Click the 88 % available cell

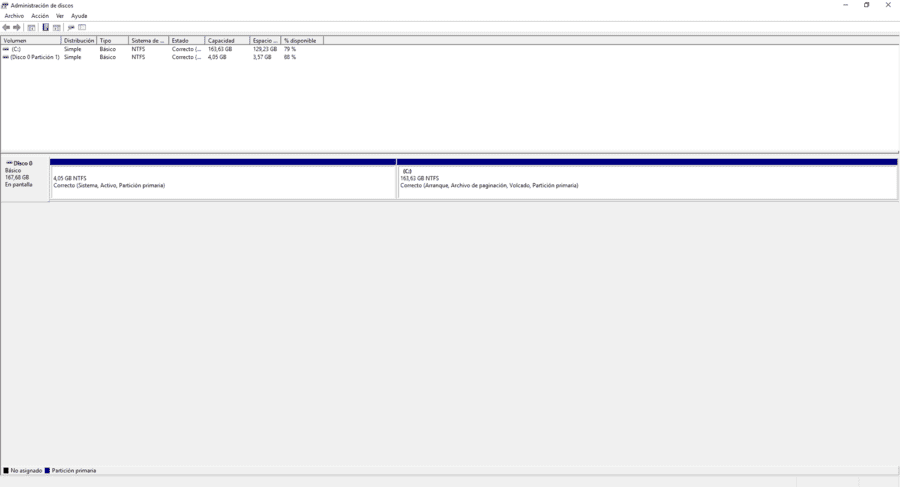(x=290, y=57)
